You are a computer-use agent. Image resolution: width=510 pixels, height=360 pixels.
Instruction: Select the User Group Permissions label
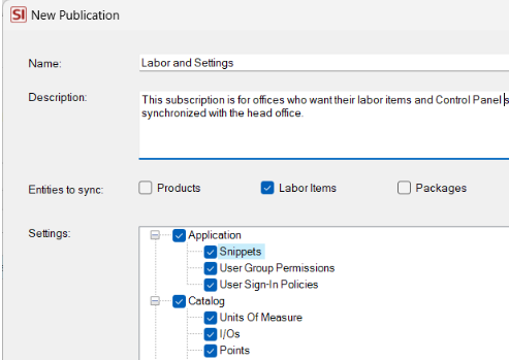277,268
